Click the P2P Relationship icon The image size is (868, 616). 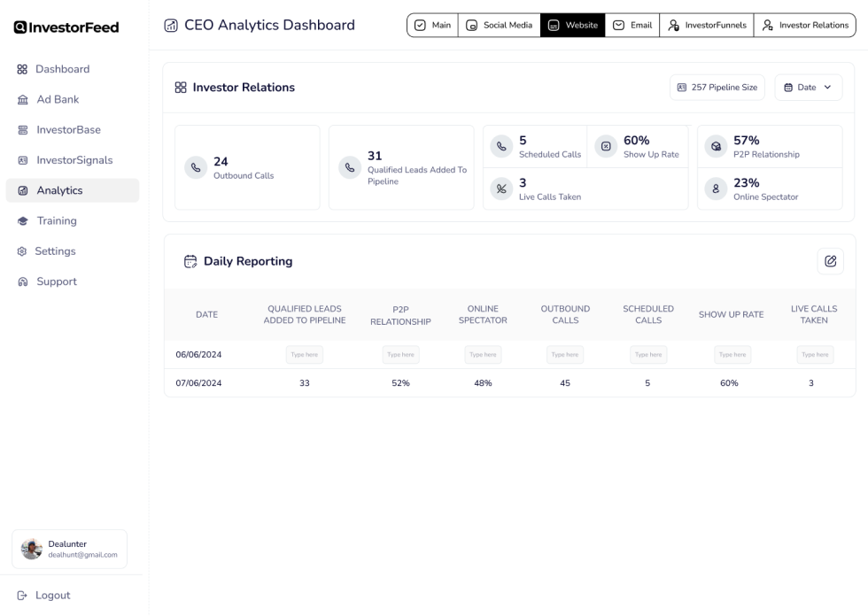(x=716, y=146)
